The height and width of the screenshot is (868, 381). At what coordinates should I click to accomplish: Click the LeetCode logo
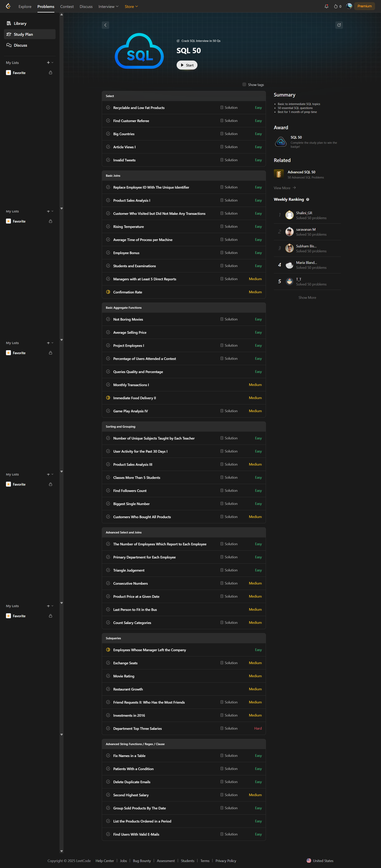(x=8, y=6)
